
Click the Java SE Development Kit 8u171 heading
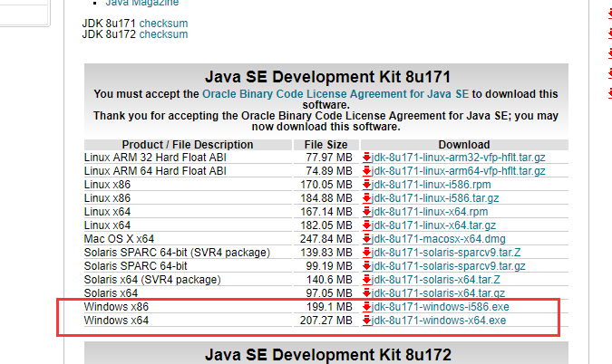pyautogui.click(x=328, y=77)
